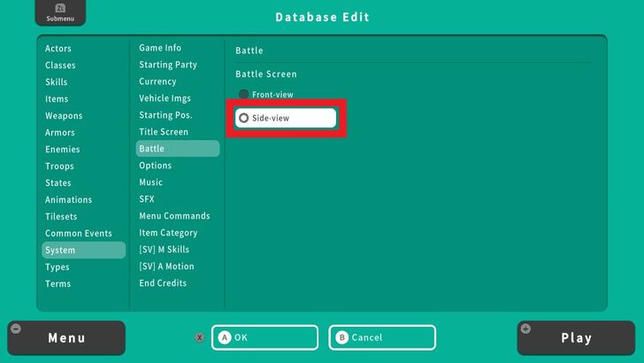The height and width of the screenshot is (363, 644).
Task: Open the Submenu button at top left
Action: [x=60, y=13]
